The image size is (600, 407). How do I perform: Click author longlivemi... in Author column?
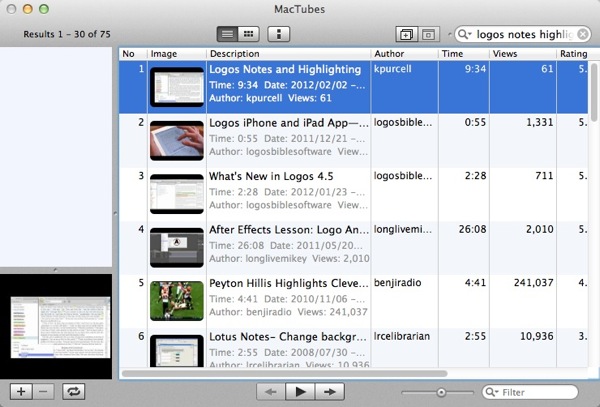pyautogui.click(x=403, y=230)
